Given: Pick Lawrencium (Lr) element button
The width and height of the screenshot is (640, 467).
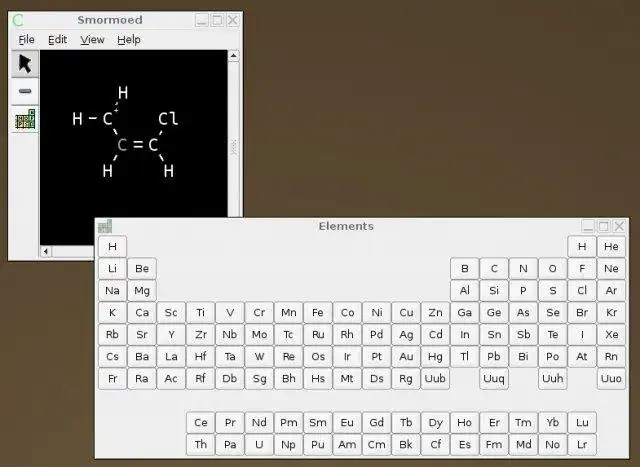Looking at the screenshot, I should click(x=582, y=445).
